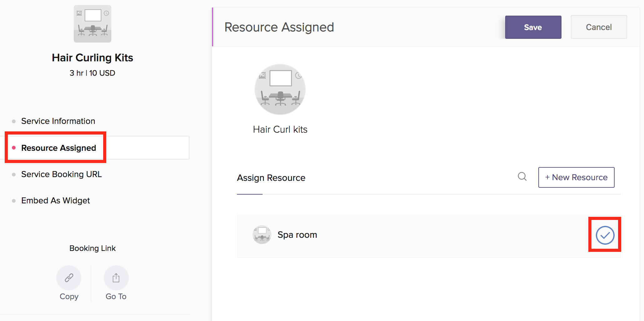Click the Hair Curling Kits service image
Viewport: 644px width, 321px height.
click(x=93, y=24)
